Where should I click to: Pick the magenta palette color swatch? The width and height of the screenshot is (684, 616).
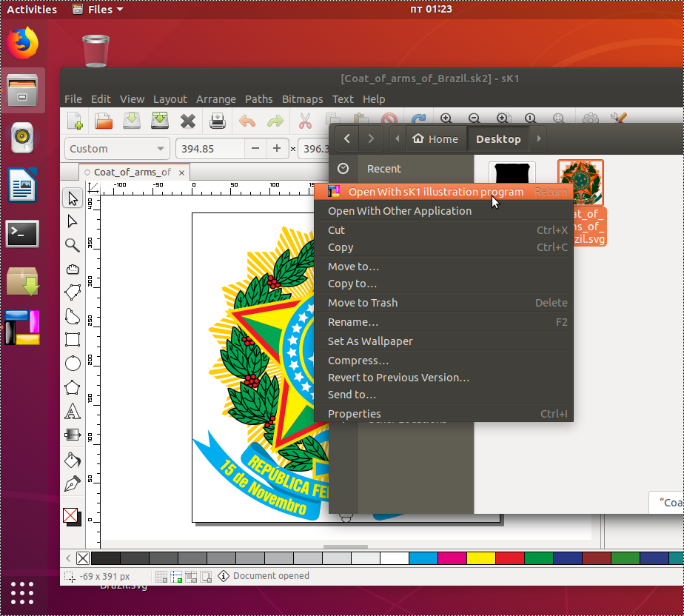[452, 558]
